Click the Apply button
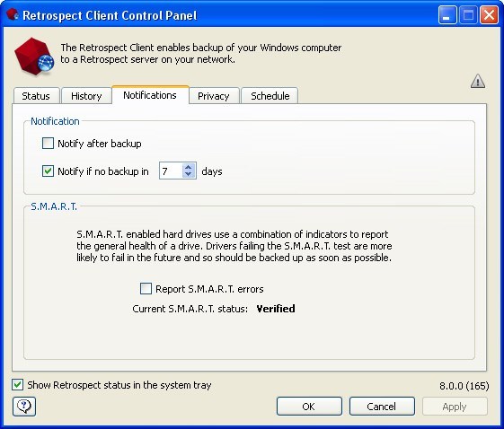Screen dimensions: 504x429 (455, 407)
